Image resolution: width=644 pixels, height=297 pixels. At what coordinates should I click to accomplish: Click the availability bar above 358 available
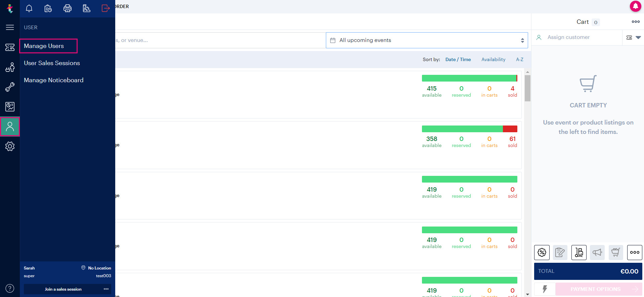(x=469, y=129)
